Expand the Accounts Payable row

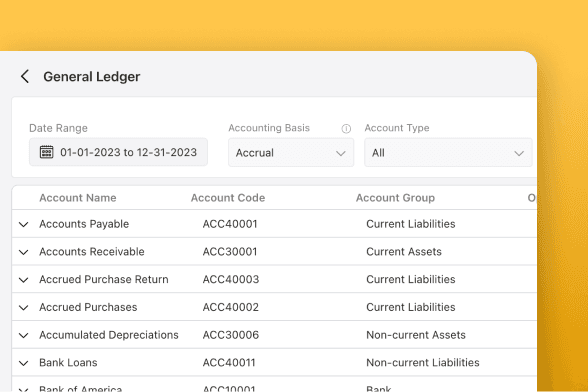coord(24,224)
